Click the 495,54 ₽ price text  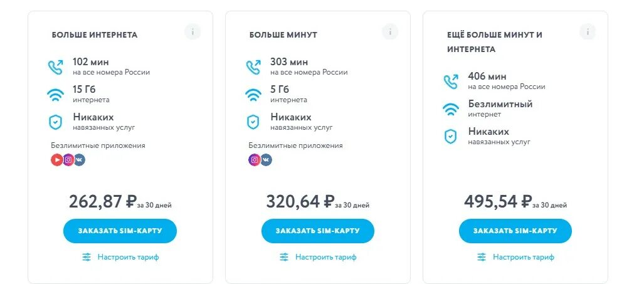(498, 201)
